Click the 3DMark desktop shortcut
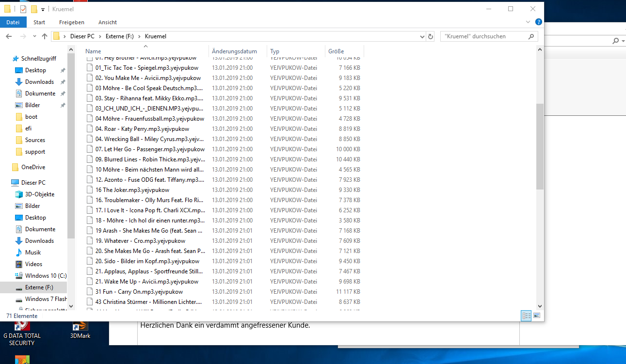Screen dimensions: 626x364 tap(80, 330)
